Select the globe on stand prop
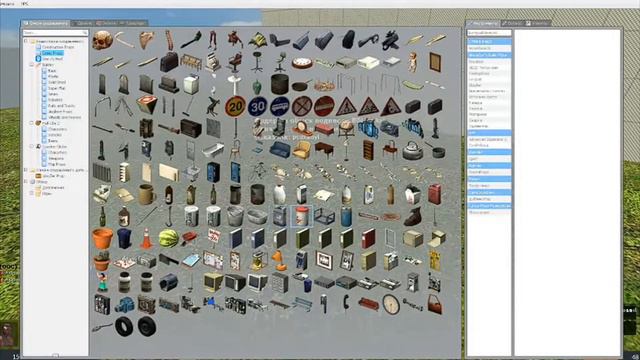Screen dimensions: 640x360 pos(346,128)
